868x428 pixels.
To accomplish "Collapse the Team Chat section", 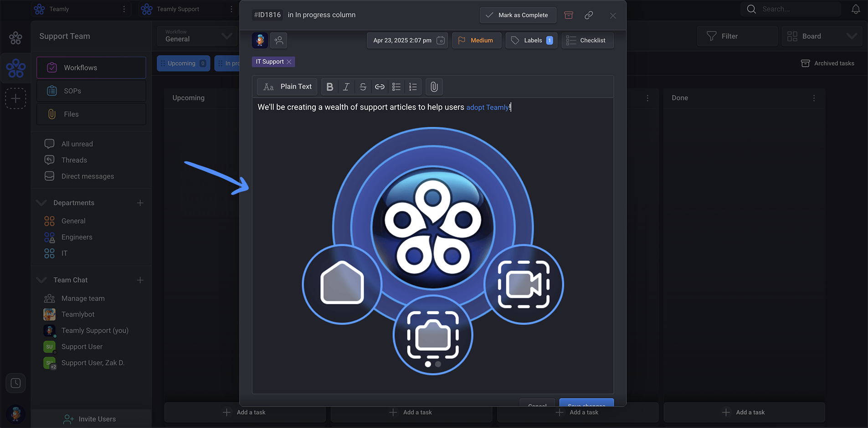I will pyautogui.click(x=41, y=280).
